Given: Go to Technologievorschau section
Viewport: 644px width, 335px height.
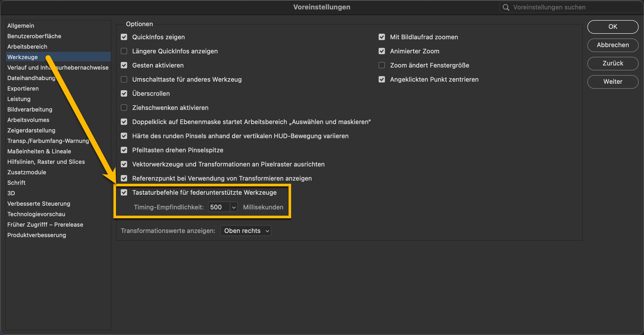Looking at the screenshot, I should click(36, 214).
